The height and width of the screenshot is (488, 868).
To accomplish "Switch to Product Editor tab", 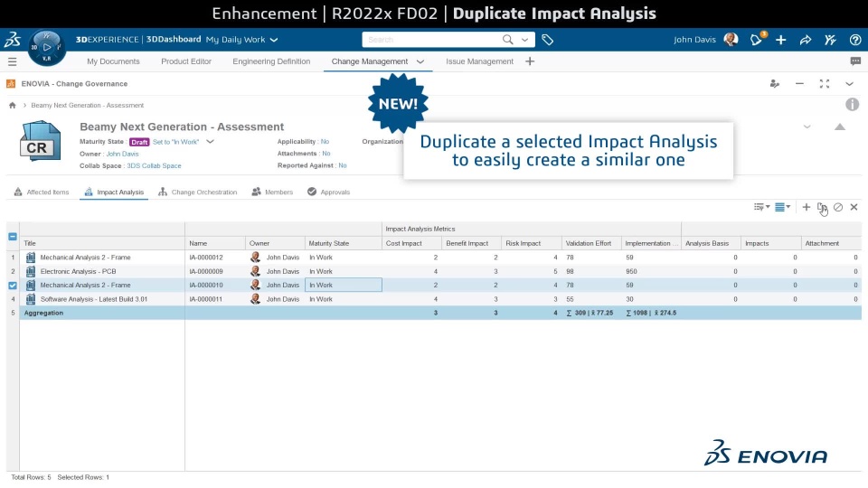I will [x=186, y=61].
